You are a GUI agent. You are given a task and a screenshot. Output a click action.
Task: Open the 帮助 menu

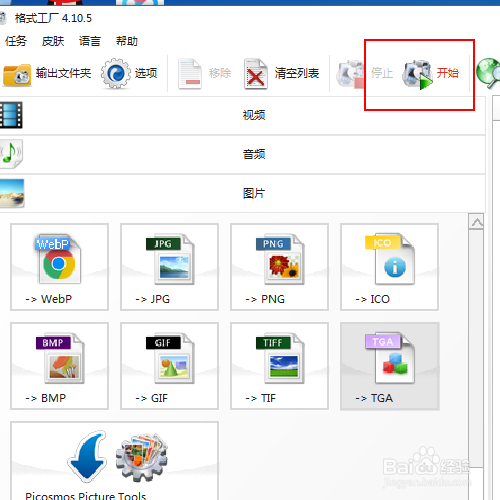point(127,41)
